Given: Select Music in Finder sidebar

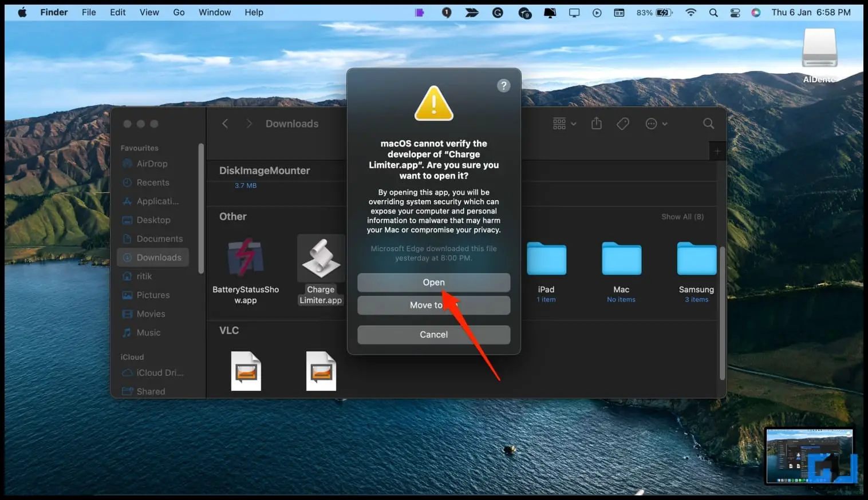Looking at the screenshot, I should [x=152, y=332].
